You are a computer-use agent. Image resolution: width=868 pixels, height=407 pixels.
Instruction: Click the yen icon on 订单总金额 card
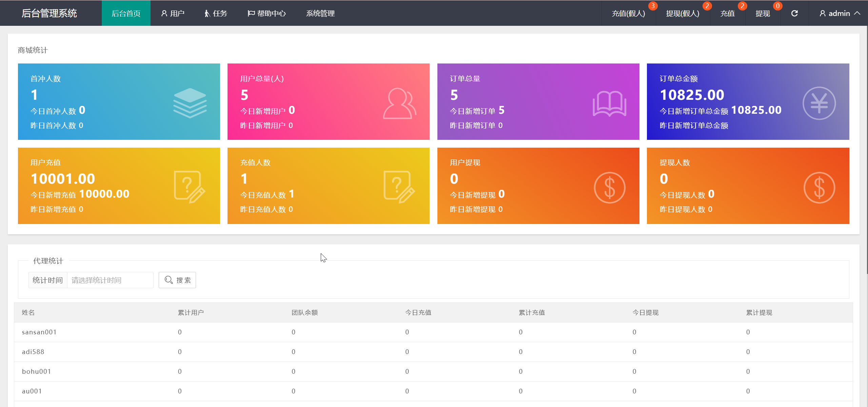click(819, 103)
